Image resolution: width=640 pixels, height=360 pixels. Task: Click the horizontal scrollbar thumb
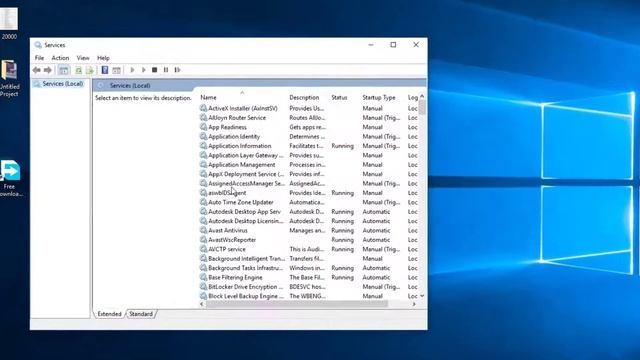(297, 304)
